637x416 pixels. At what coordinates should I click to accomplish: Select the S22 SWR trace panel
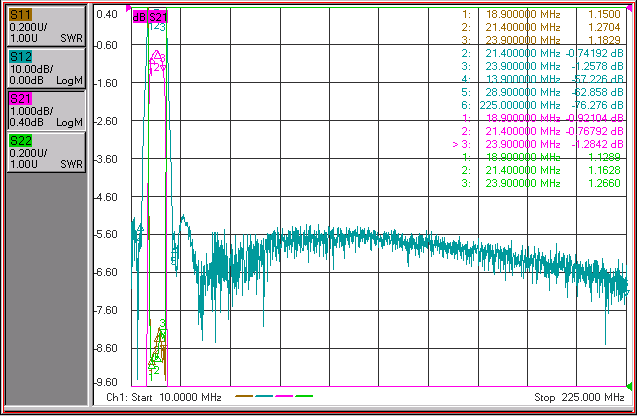tap(46, 152)
